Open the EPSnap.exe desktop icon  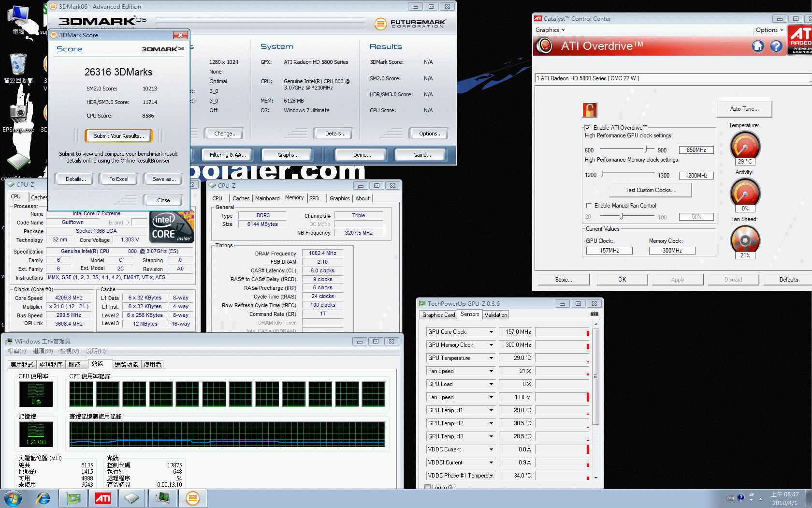pos(18,116)
